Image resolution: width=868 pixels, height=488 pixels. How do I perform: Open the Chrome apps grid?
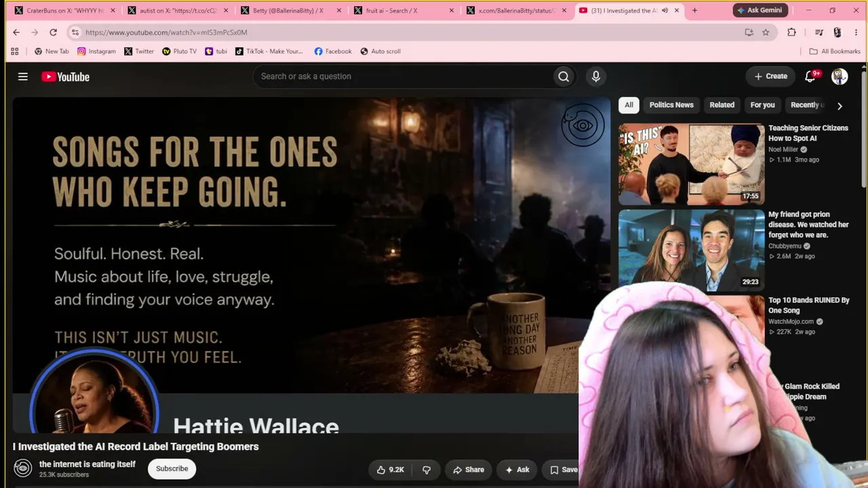[x=14, y=51]
